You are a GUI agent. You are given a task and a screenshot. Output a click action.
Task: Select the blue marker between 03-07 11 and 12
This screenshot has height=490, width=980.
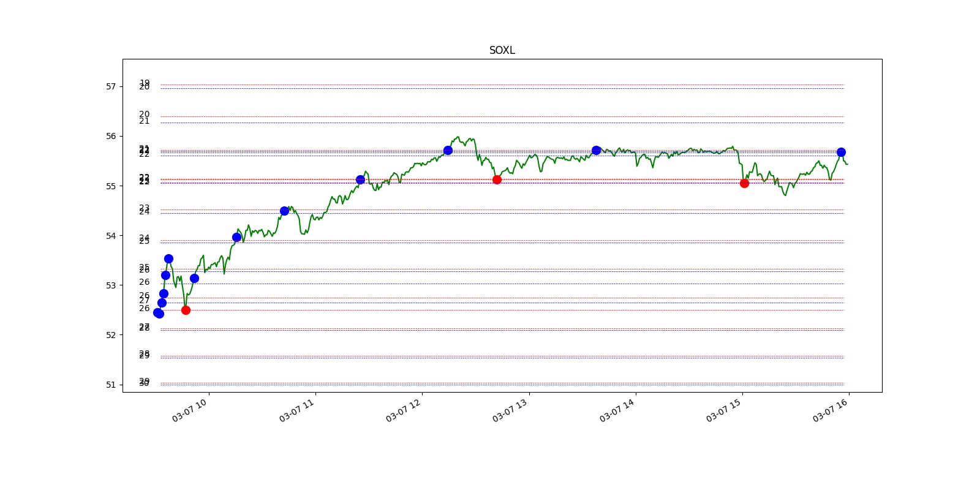[360, 179]
